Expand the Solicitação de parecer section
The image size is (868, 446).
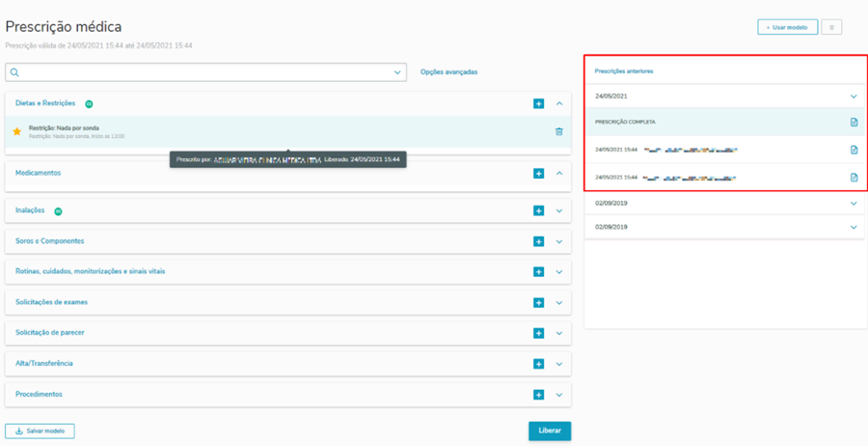pos(559,333)
